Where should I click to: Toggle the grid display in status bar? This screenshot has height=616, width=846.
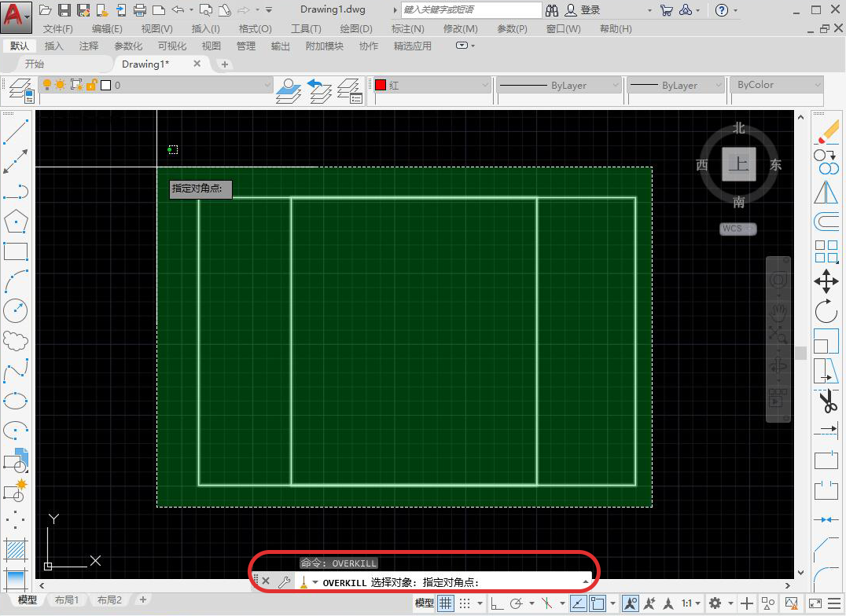446,603
